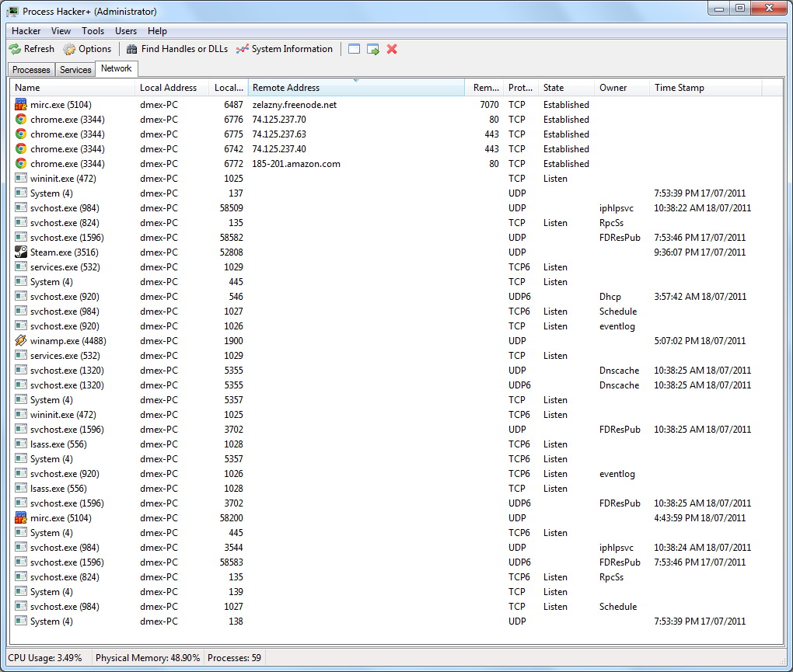
Task: Click the services.exe icon on TCP6 1029 row
Action: [21, 266]
